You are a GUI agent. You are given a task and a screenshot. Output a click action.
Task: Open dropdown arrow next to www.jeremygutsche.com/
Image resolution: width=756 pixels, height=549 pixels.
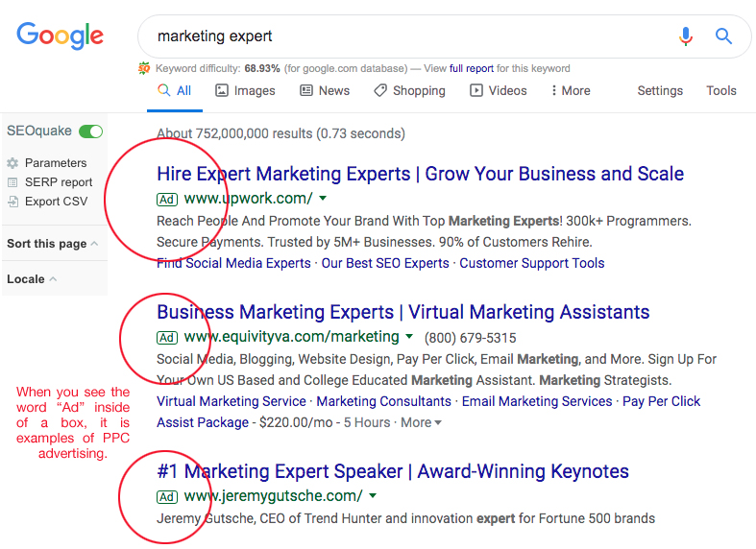(x=373, y=495)
